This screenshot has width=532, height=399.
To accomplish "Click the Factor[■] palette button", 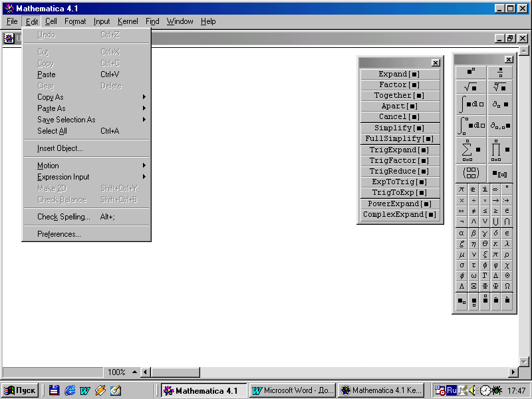I will (400, 84).
